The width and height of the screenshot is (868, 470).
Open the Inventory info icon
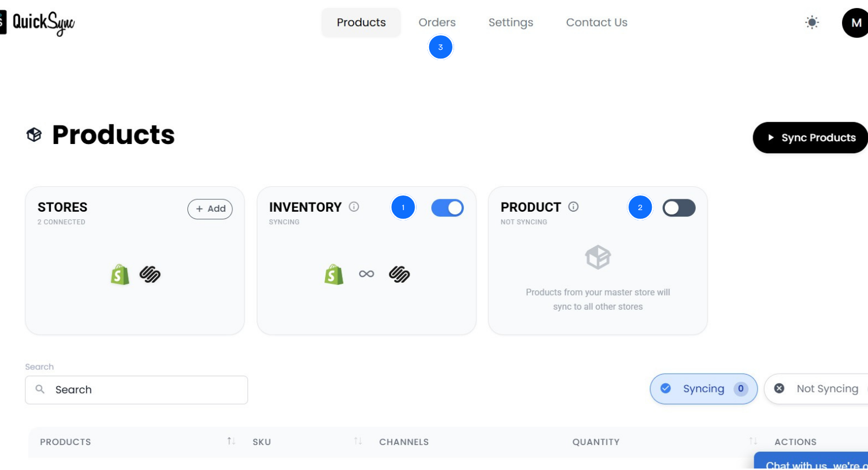point(354,207)
